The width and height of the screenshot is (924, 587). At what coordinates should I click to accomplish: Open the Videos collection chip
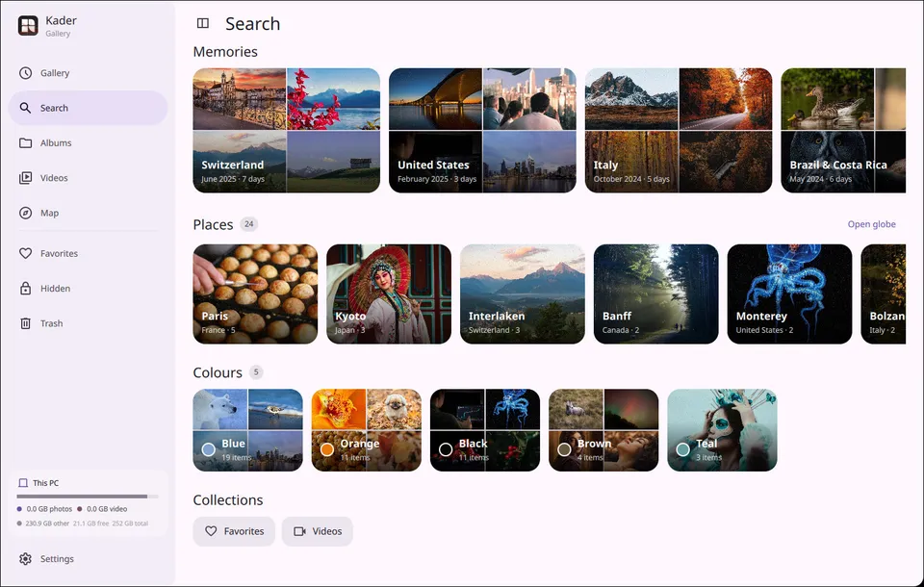(317, 531)
